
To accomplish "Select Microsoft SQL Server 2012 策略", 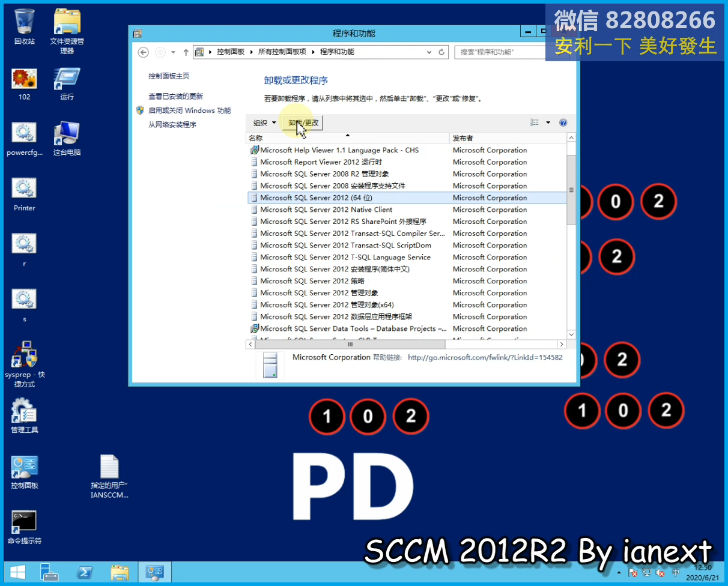I will (x=407, y=281).
